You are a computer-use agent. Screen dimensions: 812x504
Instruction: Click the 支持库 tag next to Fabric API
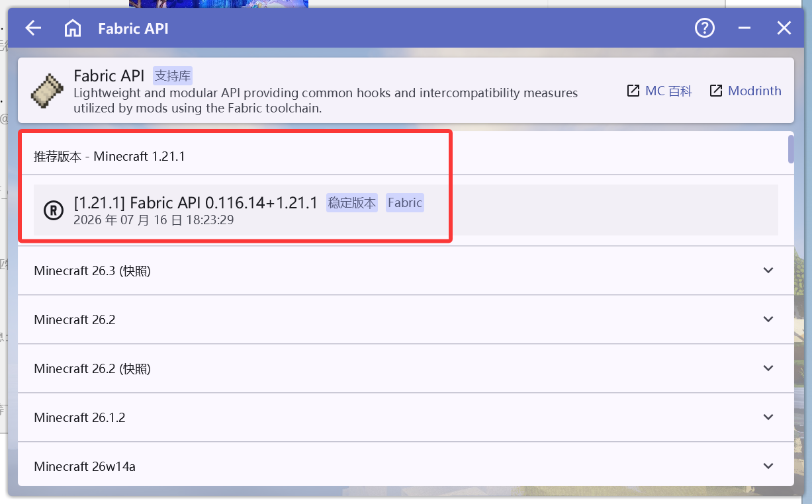[x=173, y=75]
